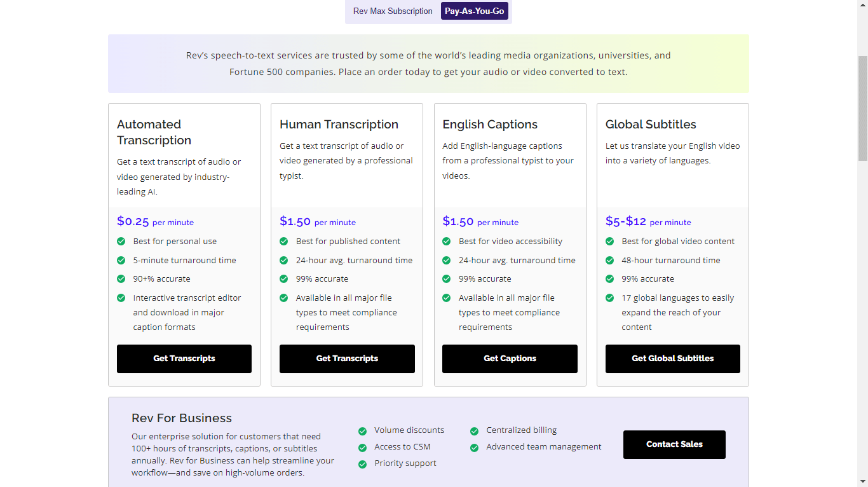Click the Rev For Business heading
The width and height of the screenshot is (868, 487).
pos(182,418)
